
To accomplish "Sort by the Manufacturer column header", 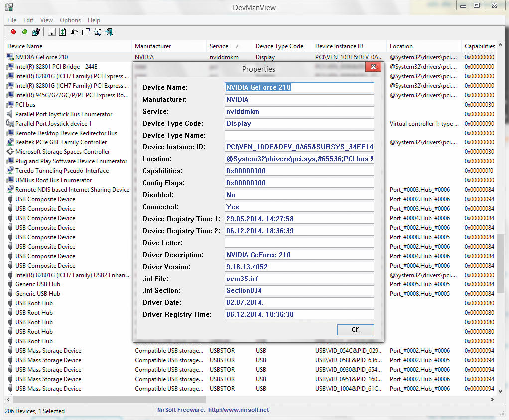I will [169, 46].
